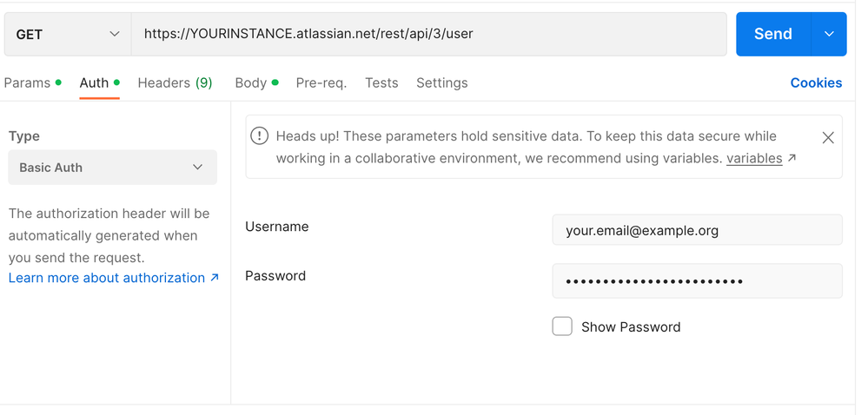Enable the Show Password checkbox
Screen dimensions: 868x415
click(562, 326)
